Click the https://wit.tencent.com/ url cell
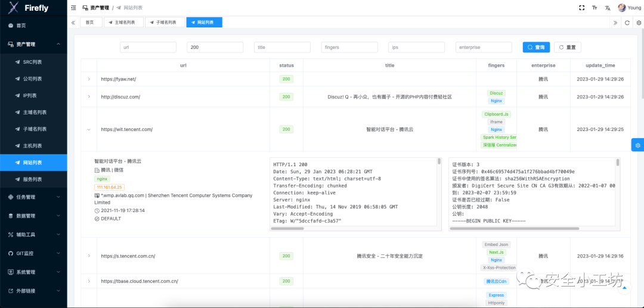The image size is (644, 308). 183,129
